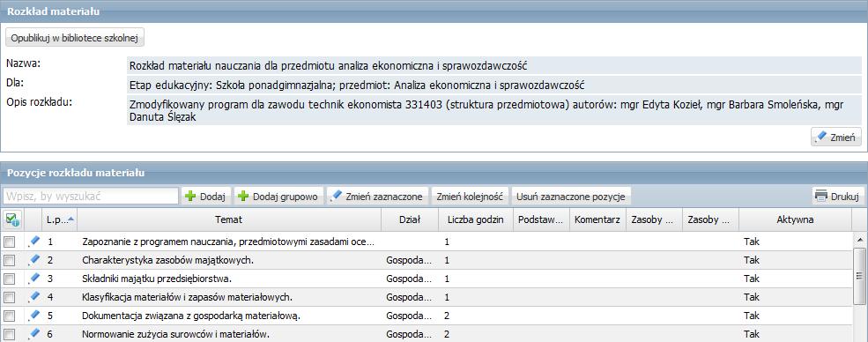Click edit pencil for Klasyfikacja materiałów row
Viewport: 868px width, 342px height.
(x=34, y=297)
